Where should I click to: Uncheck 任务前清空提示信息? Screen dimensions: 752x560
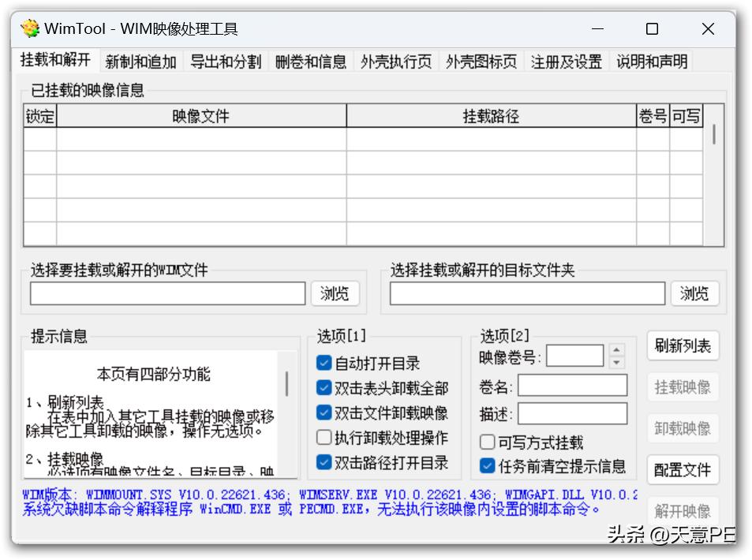(x=487, y=465)
